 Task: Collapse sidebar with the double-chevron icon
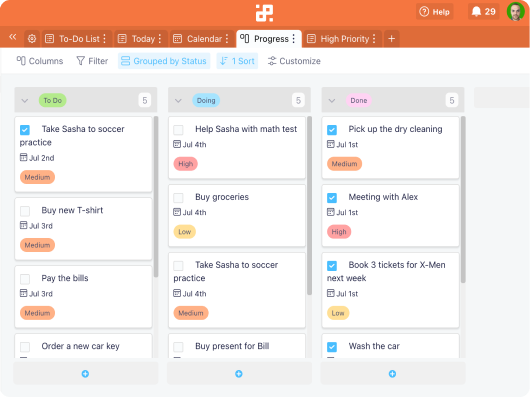pos(13,37)
